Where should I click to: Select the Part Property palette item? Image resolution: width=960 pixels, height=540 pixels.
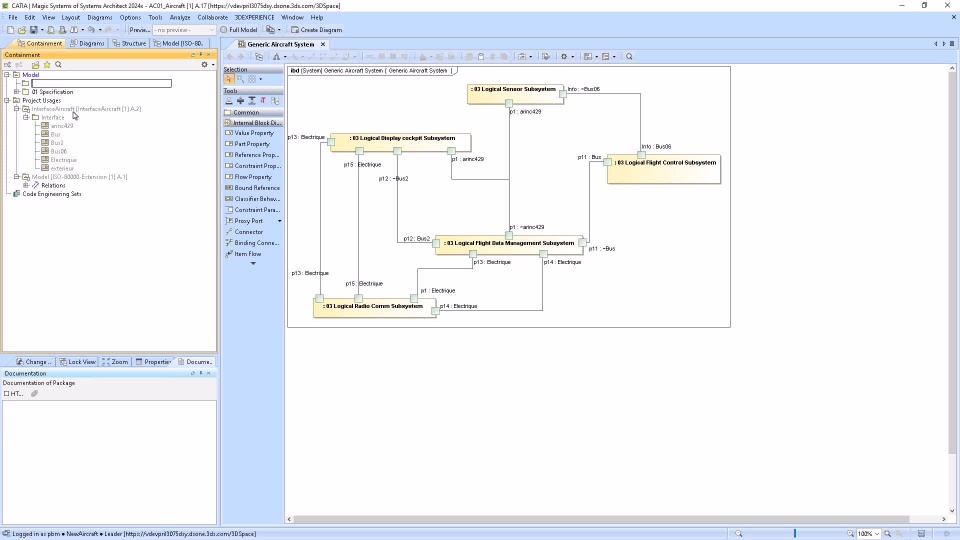pos(252,144)
